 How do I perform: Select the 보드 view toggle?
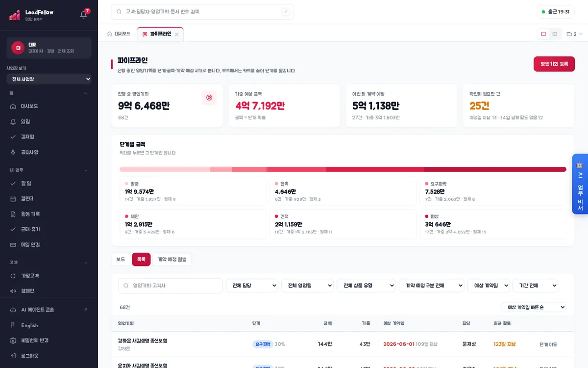click(x=121, y=260)
